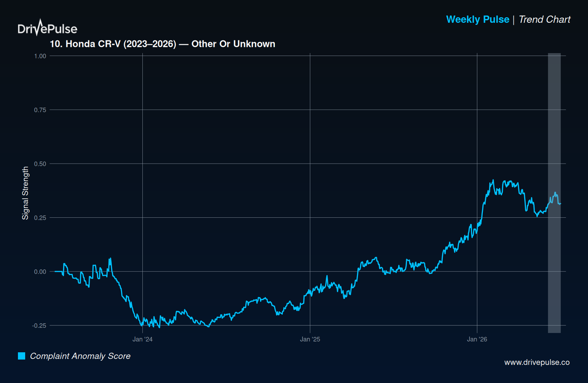The width and height of the screenshot is (588, 383).
Task: Click the -0.25 y-axis tick label
Action: tap(39, 325)
